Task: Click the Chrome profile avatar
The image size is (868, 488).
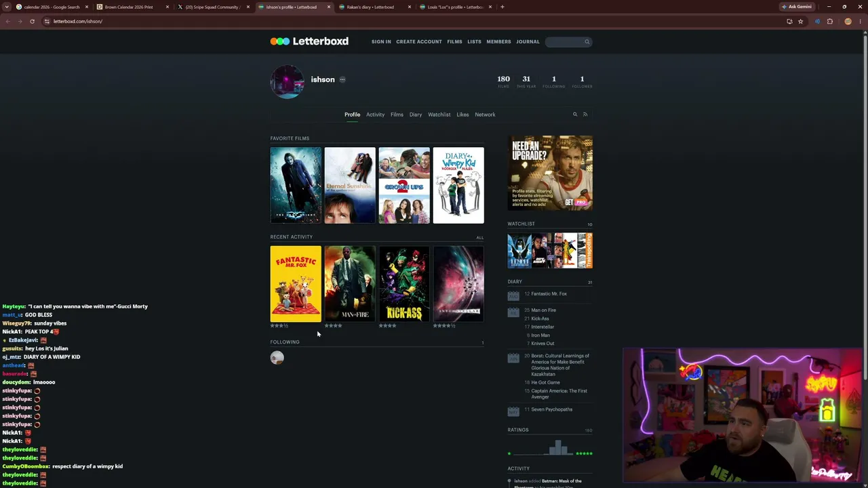Action: [848, 21]
